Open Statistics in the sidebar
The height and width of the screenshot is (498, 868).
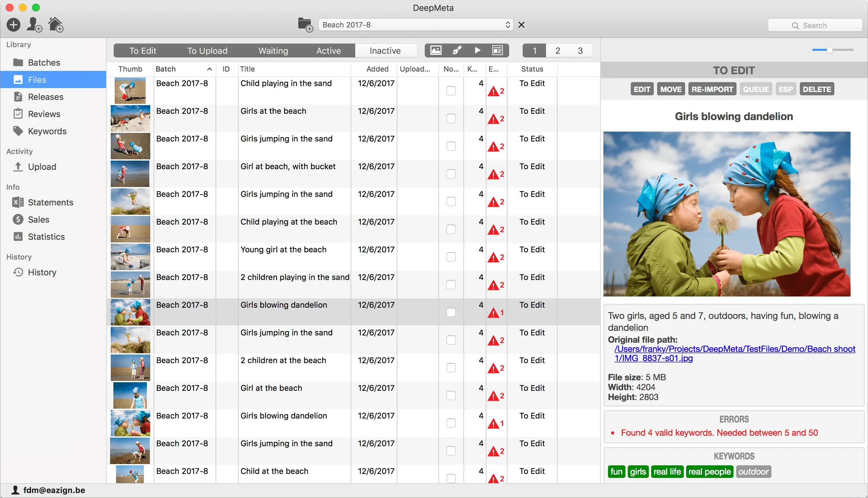pyautogui.click(x=53, y=236)
